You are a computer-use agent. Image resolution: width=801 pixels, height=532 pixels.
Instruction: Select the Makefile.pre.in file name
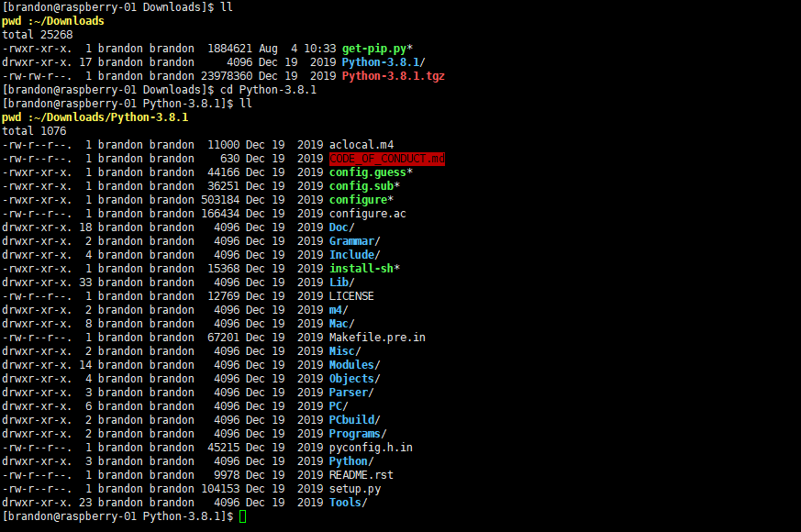pyautogui.click(x=377, y=338)
